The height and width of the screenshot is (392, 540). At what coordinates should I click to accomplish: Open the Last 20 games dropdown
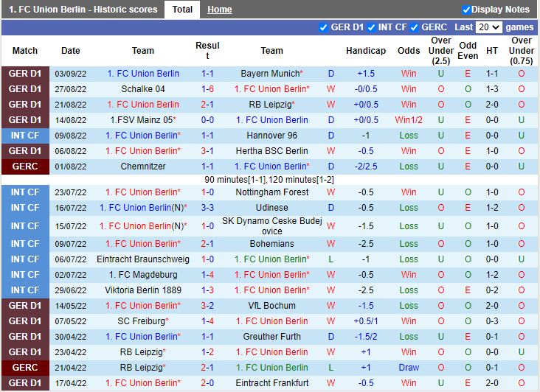click(x=488, y=27)
